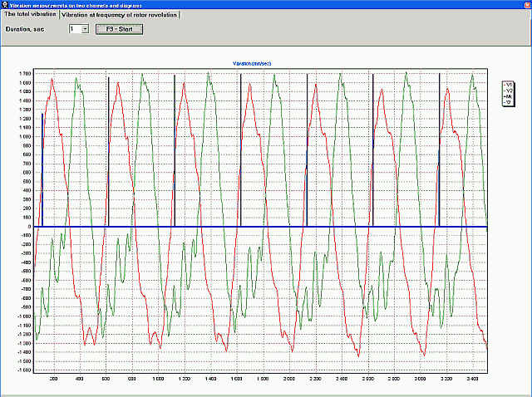Click the Vibration (mm/sec) chart title
Image resolution: width=532 pixels, height=397 pixels.
(252, 63)
